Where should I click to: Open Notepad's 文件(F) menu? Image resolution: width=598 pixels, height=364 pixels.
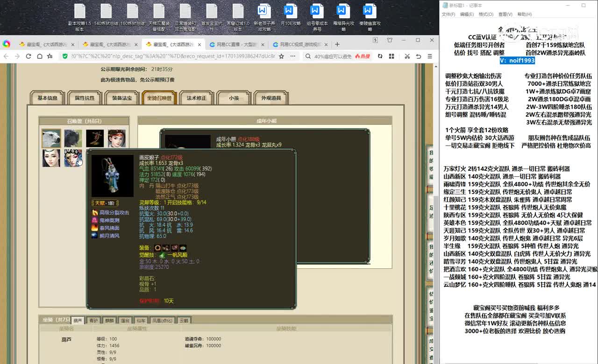click(448, 14)
